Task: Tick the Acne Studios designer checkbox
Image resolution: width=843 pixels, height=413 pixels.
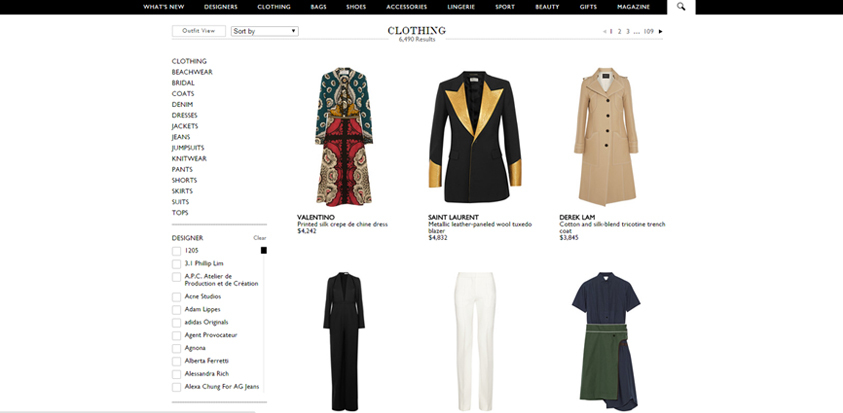Action: click(177, 297)
